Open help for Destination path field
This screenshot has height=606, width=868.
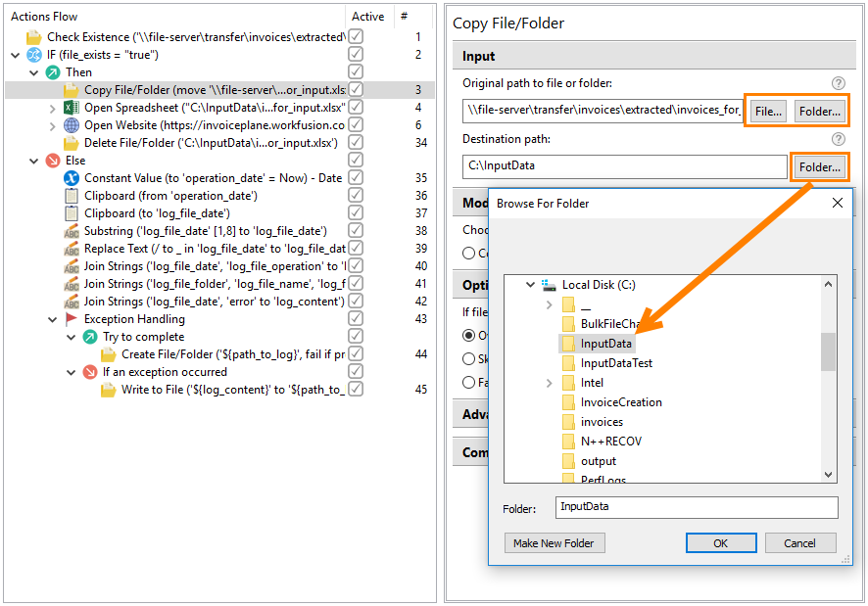point(838,139)
